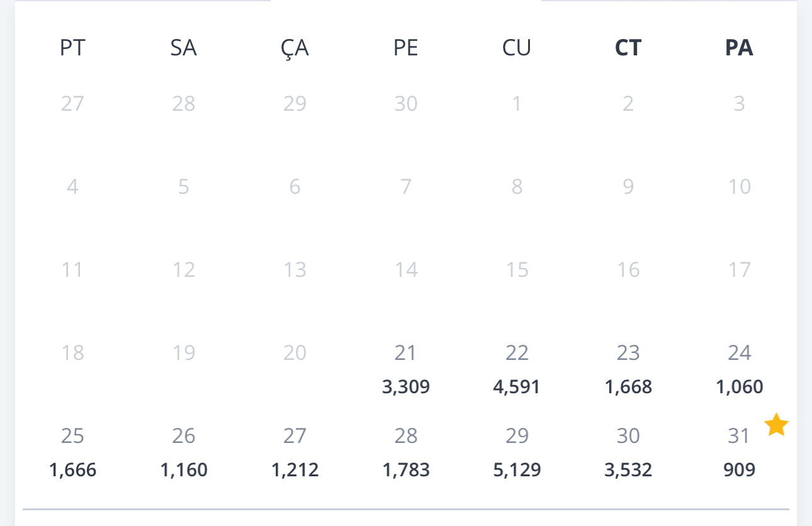Pick day 31 with cheapest price 909
This screenshot has height=526, width=812.
click(739, 452)
